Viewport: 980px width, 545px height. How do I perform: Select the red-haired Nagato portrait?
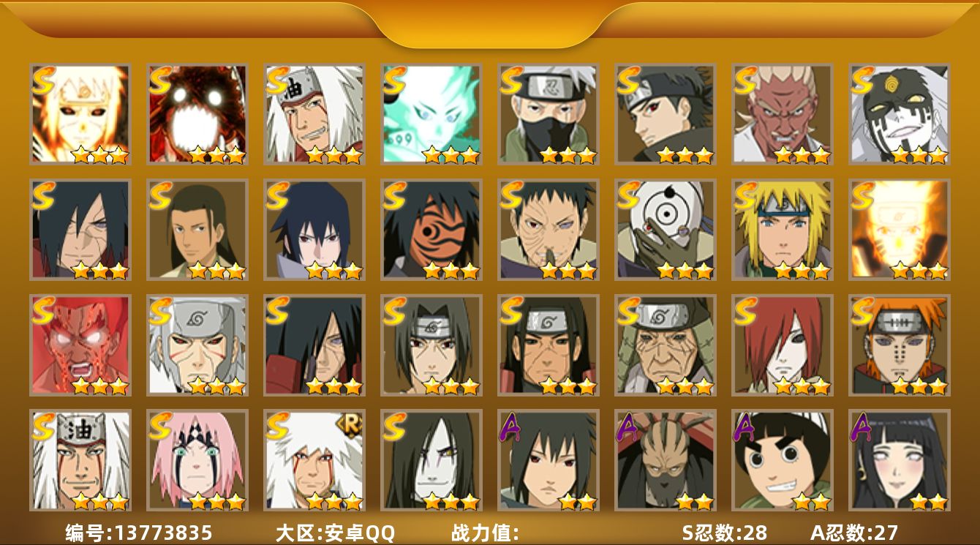[x=783, y=345]
